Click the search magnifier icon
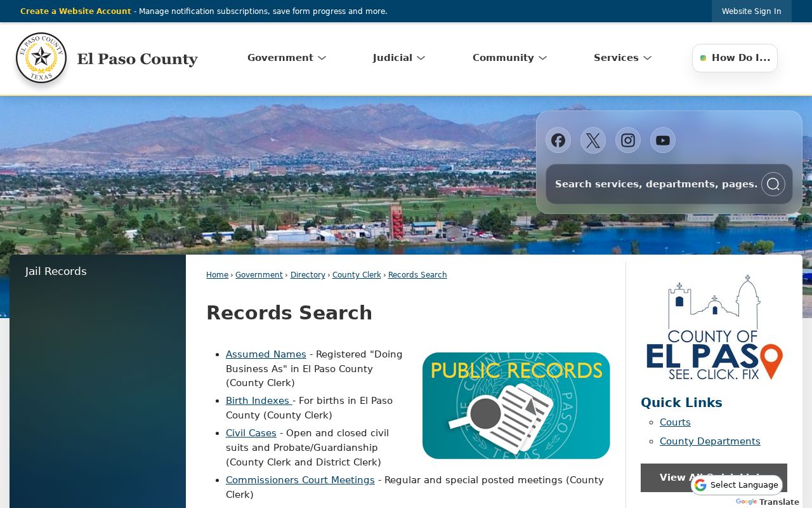The height and width of the screenshot is (508, 812). [x=773, y=184]
